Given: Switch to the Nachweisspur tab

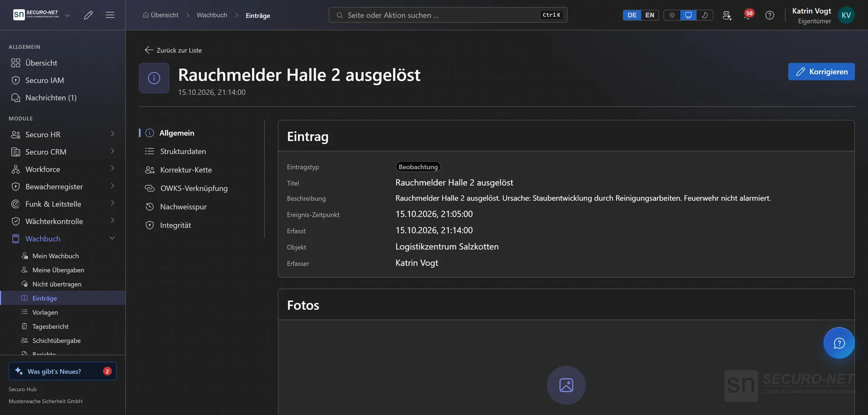Looking at the screenshot, I should pyautogui.click(x=183, y=207).
